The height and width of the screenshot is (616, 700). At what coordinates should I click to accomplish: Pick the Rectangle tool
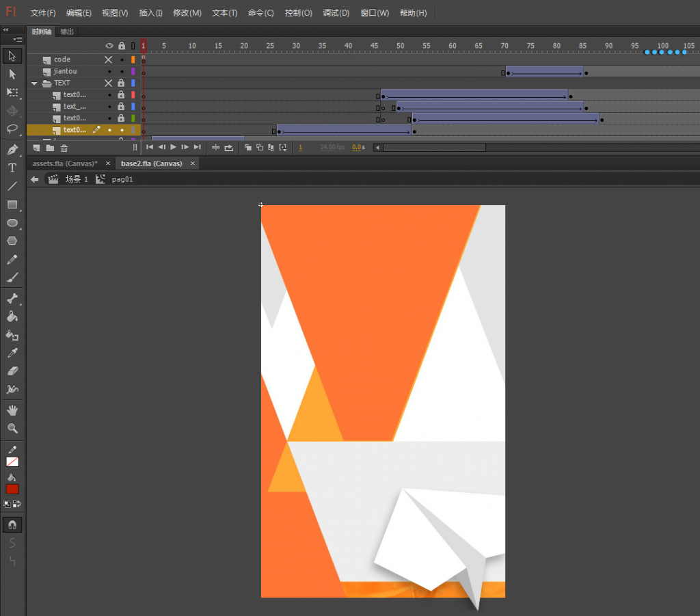[x=11, y=204]
